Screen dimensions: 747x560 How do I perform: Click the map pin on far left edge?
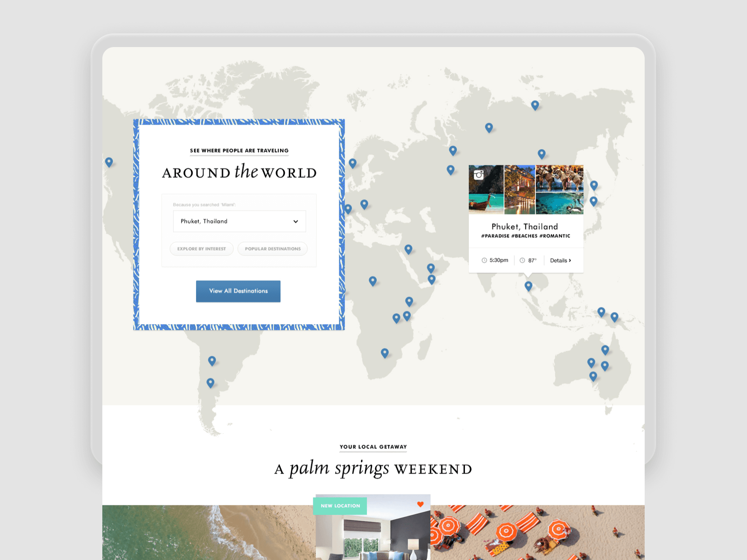109,161
